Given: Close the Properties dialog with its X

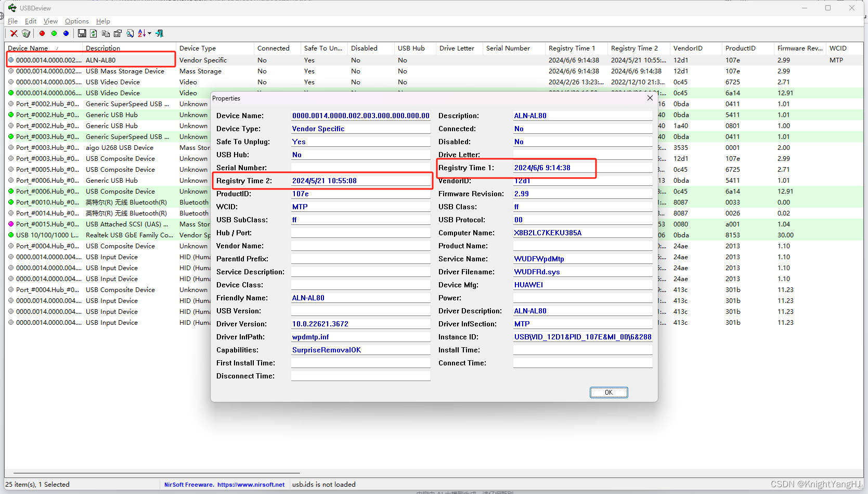Looking at the screenshot, I should coord(650,98).
